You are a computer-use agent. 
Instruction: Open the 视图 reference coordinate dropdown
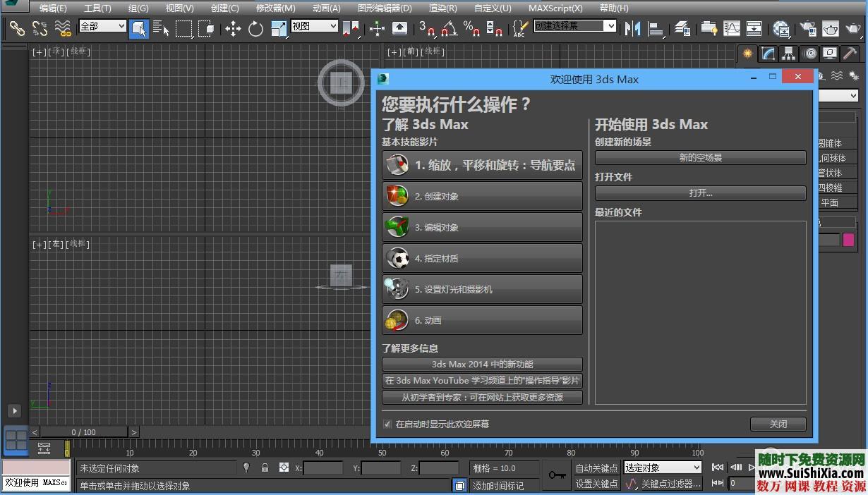pos(314,25)
